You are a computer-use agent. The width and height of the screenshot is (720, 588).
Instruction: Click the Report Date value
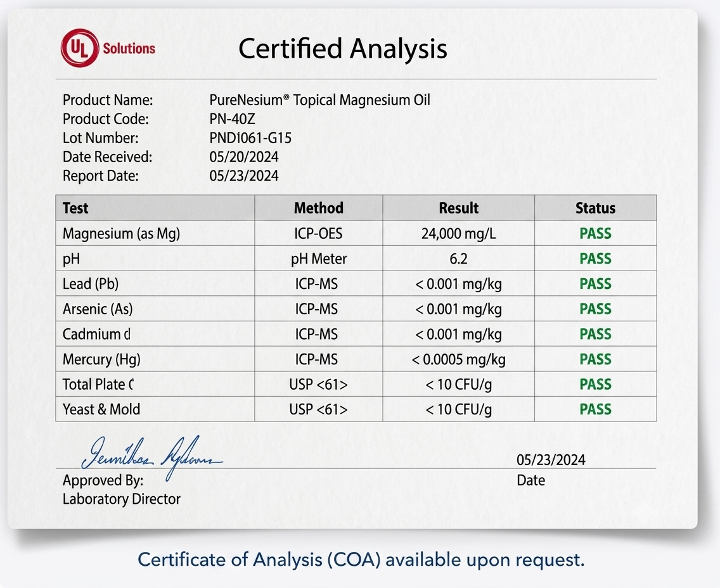244,176
